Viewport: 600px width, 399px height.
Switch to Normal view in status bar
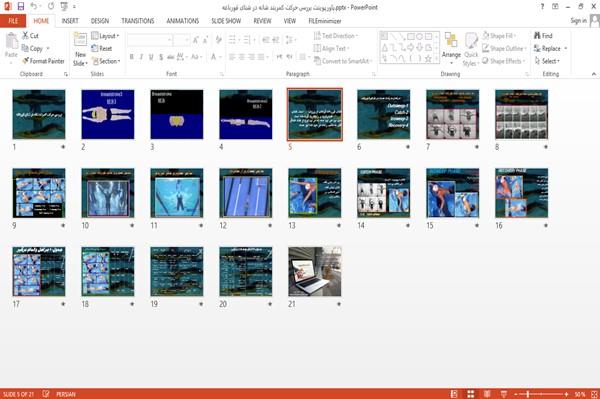pyautogui.click(x=454, y=394)
